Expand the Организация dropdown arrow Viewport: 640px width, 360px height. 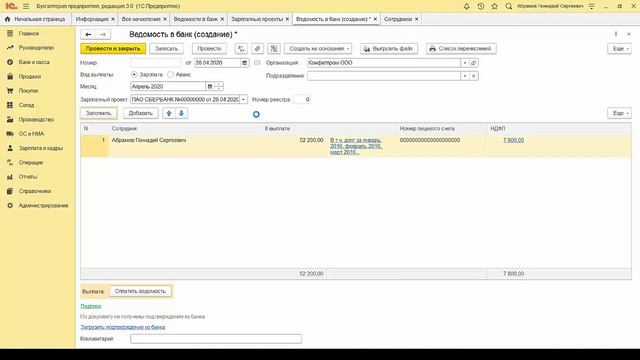pyautogui.click(x=464, y=63)
